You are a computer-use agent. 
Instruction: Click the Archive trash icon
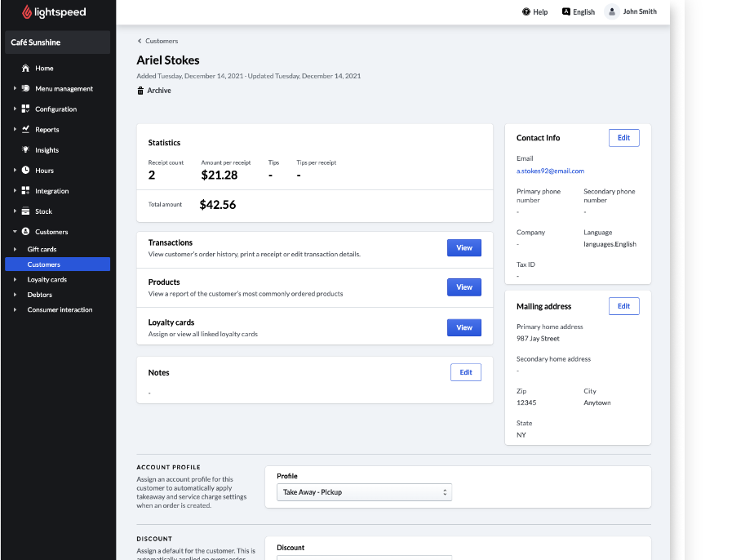tap(140, 91)
